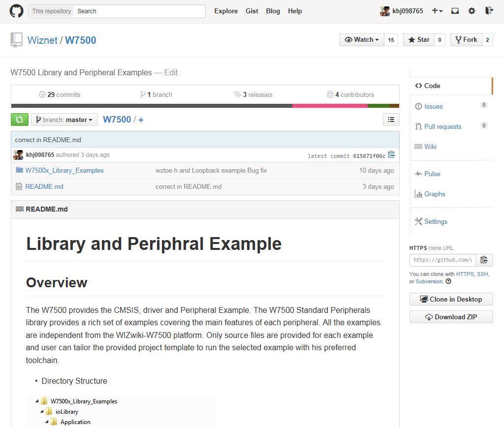View forks count 2
The image size is (504, 427).
coord(487,40)
